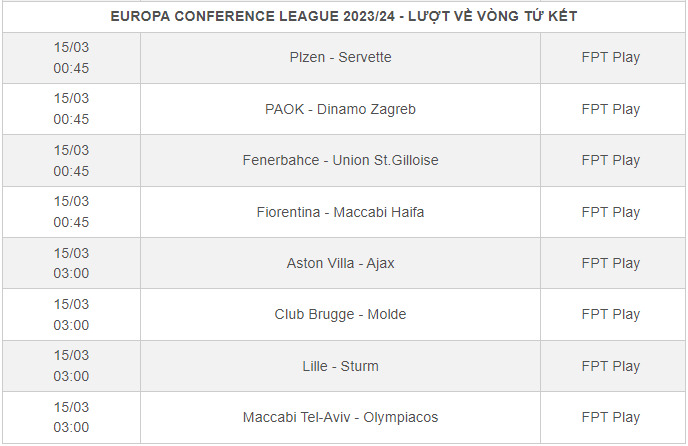Click the 15/03 03:00 time for Aston Villa

71,263
